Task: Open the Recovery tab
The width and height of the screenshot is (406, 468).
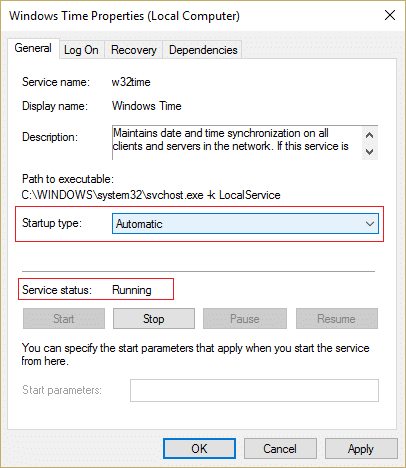Action: 134,50
